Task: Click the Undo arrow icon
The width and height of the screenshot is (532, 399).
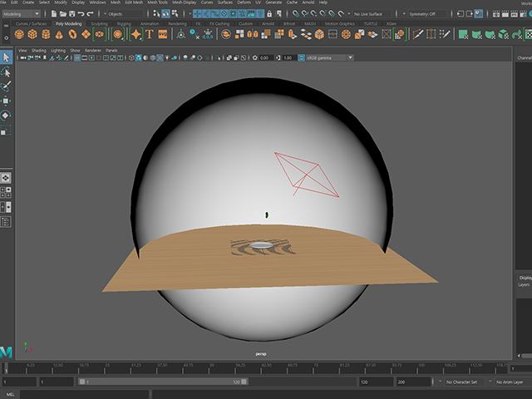Action: [81, 14]
